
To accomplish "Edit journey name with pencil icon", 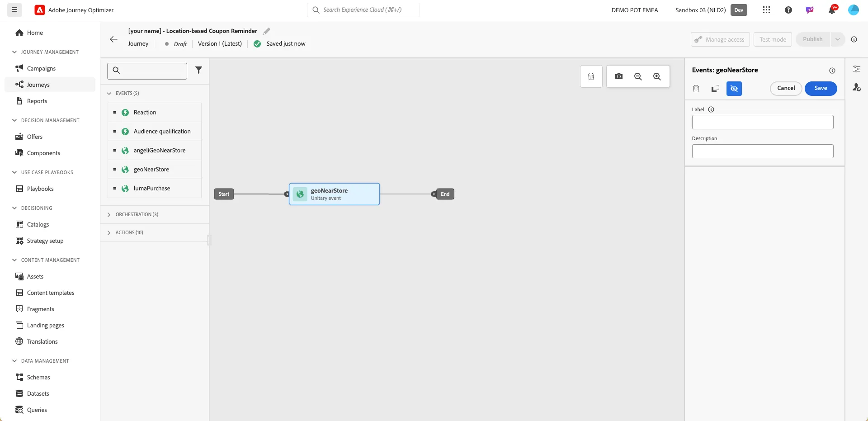I will pyautogui.click(x=267, y=31).
